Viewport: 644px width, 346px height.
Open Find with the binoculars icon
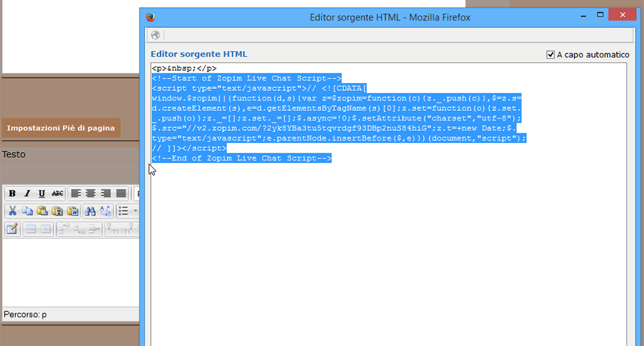click(x=90, y=211)
